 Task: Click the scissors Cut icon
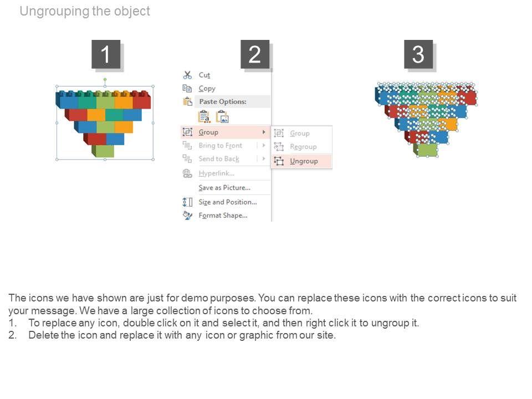(187, 75)
